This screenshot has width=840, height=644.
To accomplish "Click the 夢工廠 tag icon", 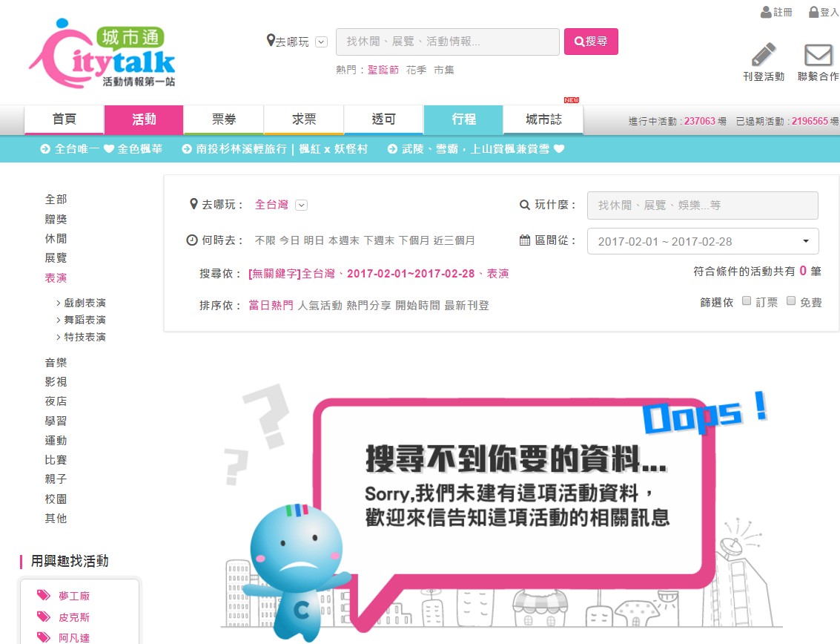I will click(44, 596).
